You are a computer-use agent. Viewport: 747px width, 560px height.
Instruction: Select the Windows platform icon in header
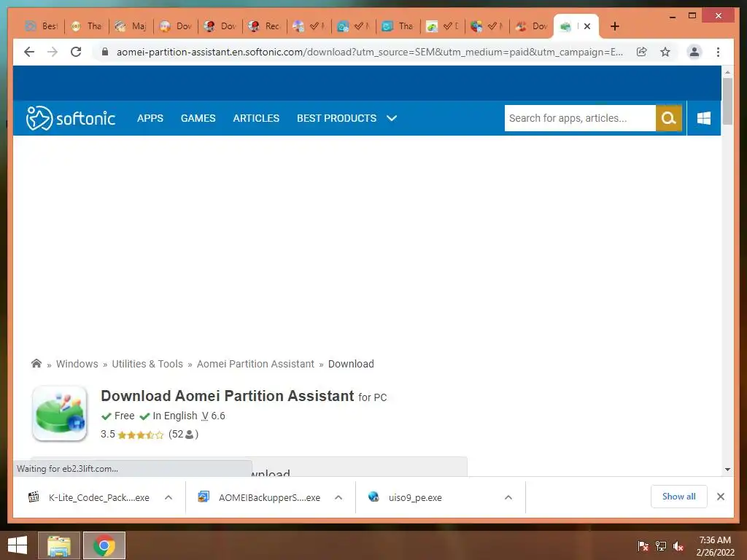pos(704,118)
